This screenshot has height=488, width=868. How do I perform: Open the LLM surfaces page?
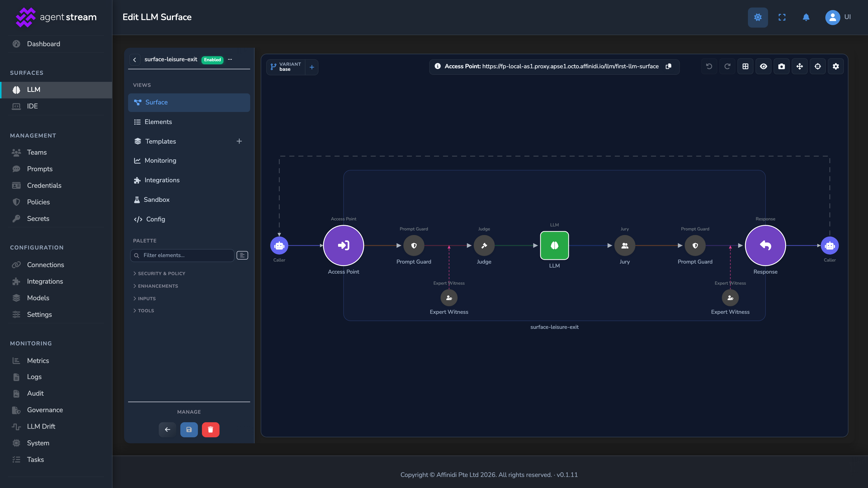[x=56, y=90]
